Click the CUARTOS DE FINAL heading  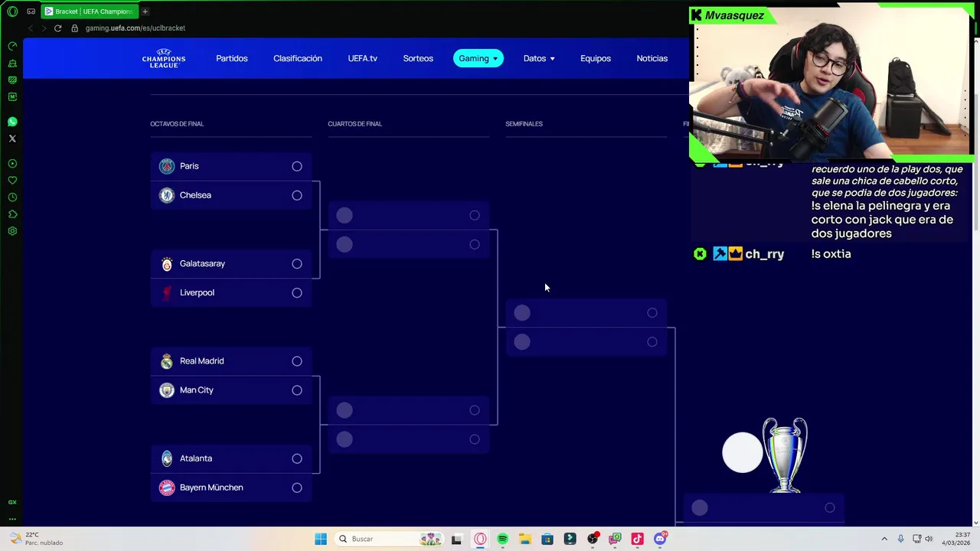pyautogui.click(x=354, y=124)
